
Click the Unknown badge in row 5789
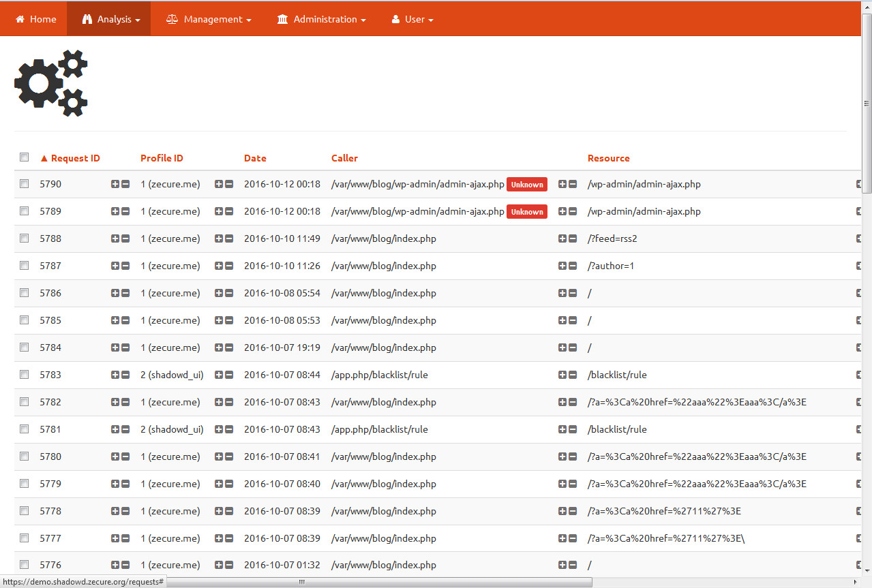527,212
